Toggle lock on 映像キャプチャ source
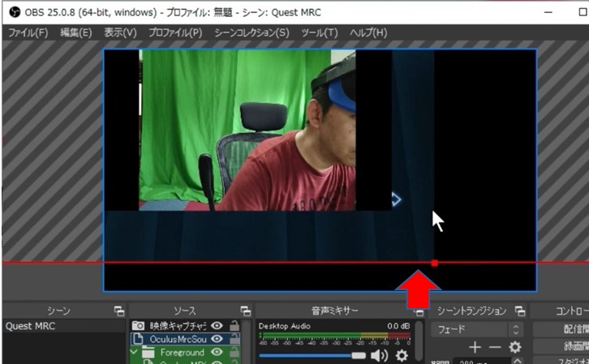This screenshot has height=364, width=589. [234, 325]
